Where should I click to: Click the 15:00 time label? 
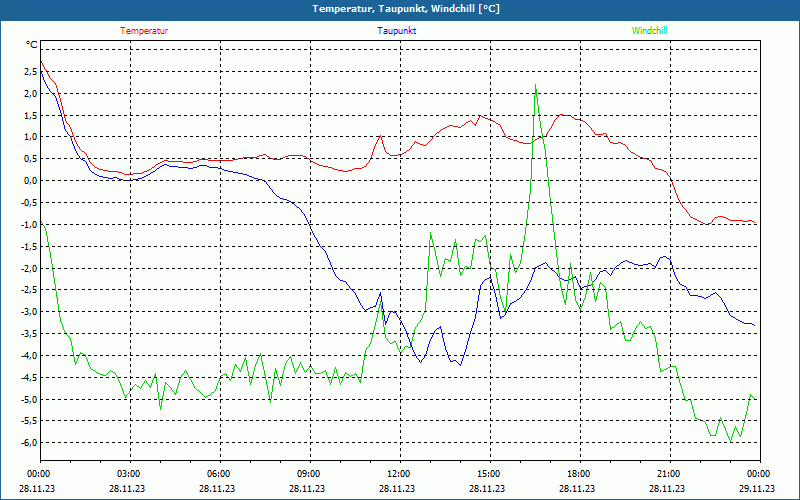click(x=490, y=474)
